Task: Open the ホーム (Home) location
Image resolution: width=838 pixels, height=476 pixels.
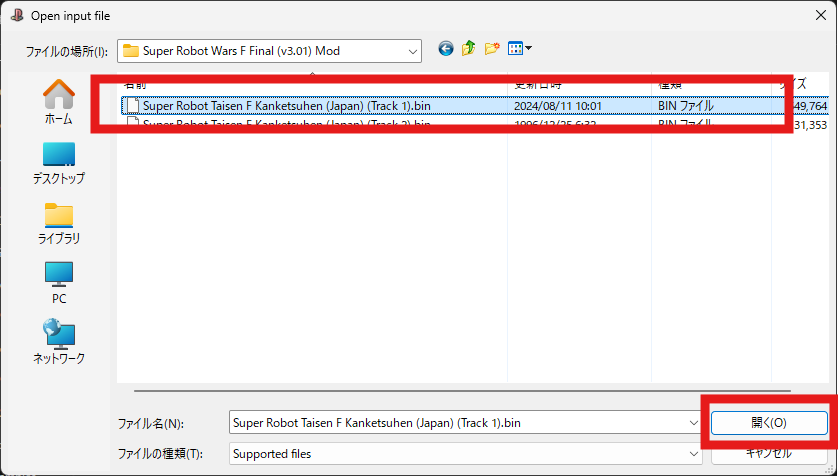Action: [59, 102]
